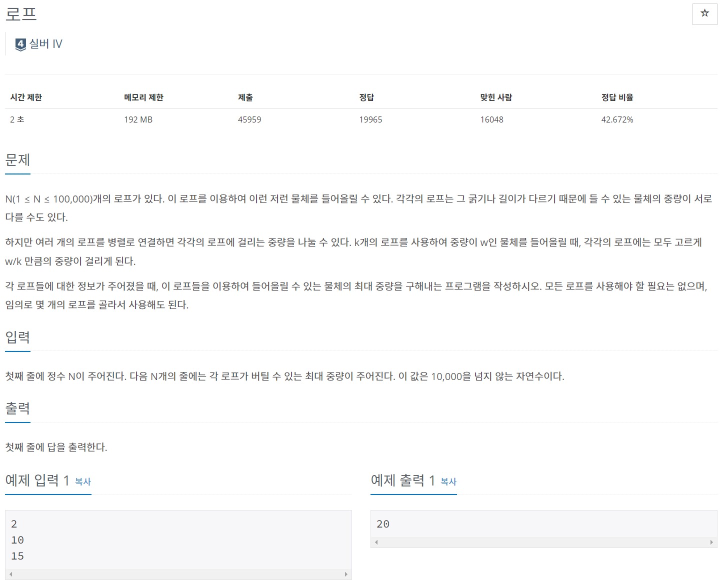This screenshot has height=588, width=725.
Task: Click the 입력 section heading
Action: click(17, 337)
